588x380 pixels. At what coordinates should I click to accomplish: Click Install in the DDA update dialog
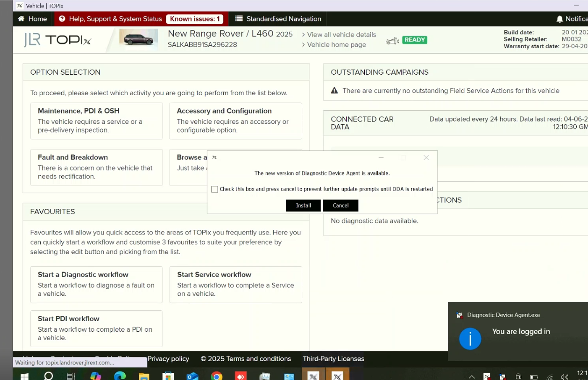(x=303, y=206)
